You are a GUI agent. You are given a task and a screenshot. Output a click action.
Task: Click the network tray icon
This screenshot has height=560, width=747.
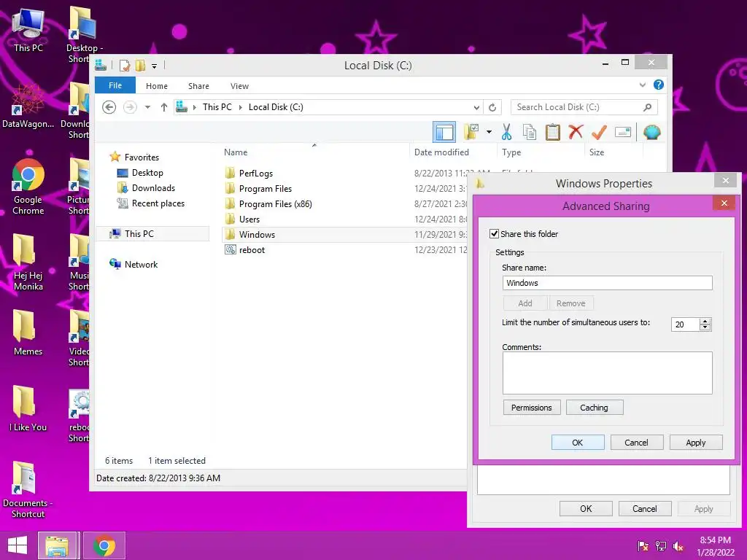click(661, 545)
